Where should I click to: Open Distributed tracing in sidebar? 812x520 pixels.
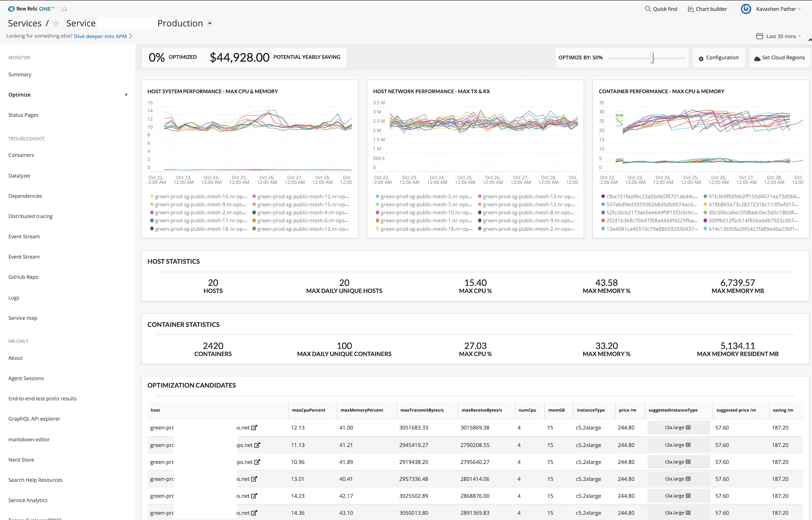[x=30, y=216]
